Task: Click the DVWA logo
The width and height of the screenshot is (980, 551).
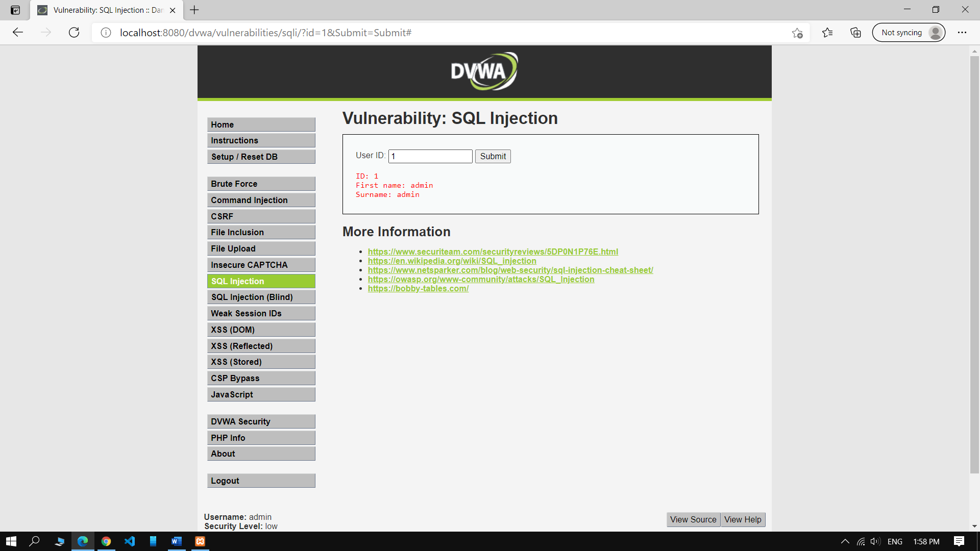Action: pos(484,71)
